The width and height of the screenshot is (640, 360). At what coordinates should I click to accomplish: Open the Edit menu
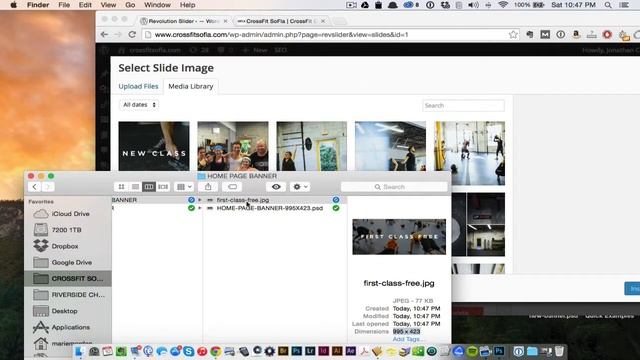pyautogui.click(x=85, y=5)
